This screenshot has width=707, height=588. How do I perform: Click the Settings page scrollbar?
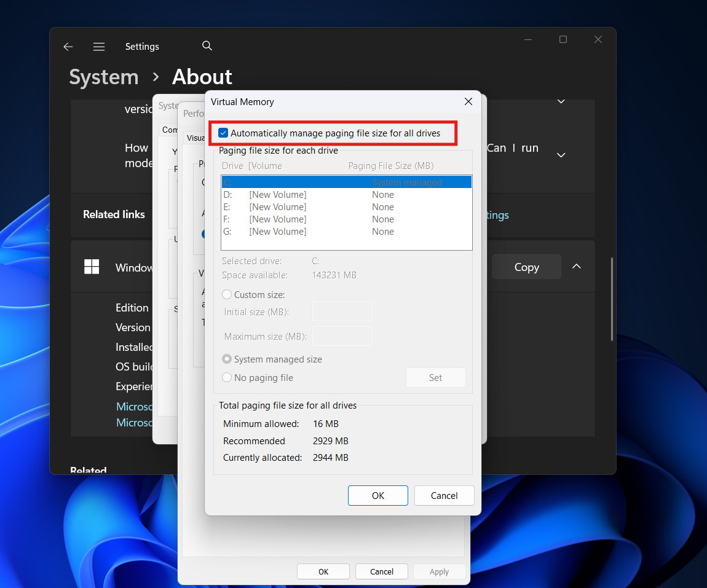point(612,295)
